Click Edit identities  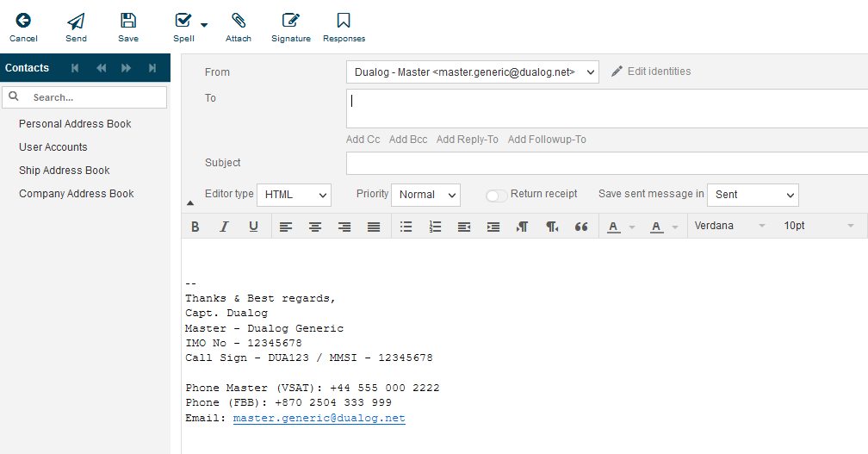[652, 72]
